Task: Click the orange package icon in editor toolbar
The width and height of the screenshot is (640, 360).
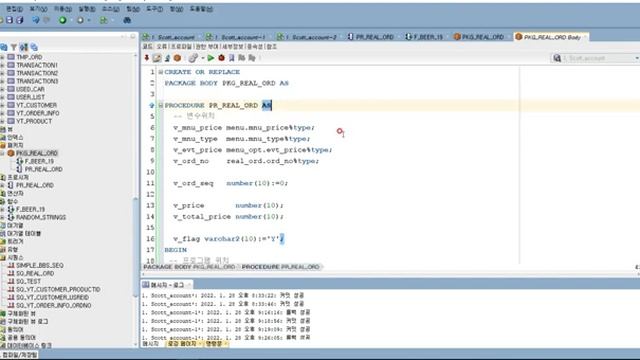Action: (x=177, y=58)
